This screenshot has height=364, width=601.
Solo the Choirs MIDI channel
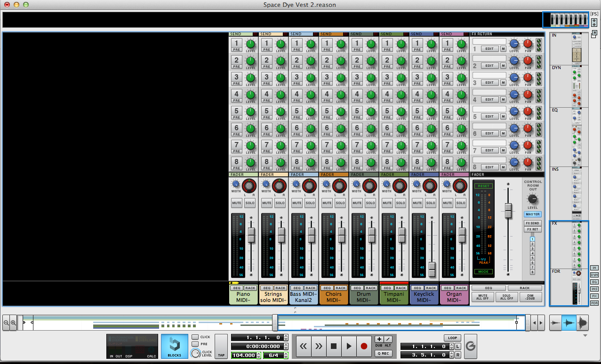point(340,203)
